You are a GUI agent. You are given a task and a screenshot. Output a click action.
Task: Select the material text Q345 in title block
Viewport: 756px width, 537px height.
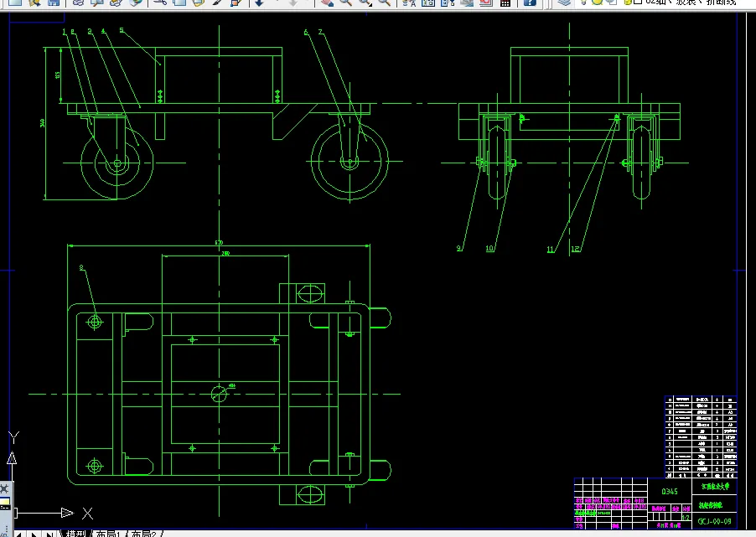(x=669, y=492)
